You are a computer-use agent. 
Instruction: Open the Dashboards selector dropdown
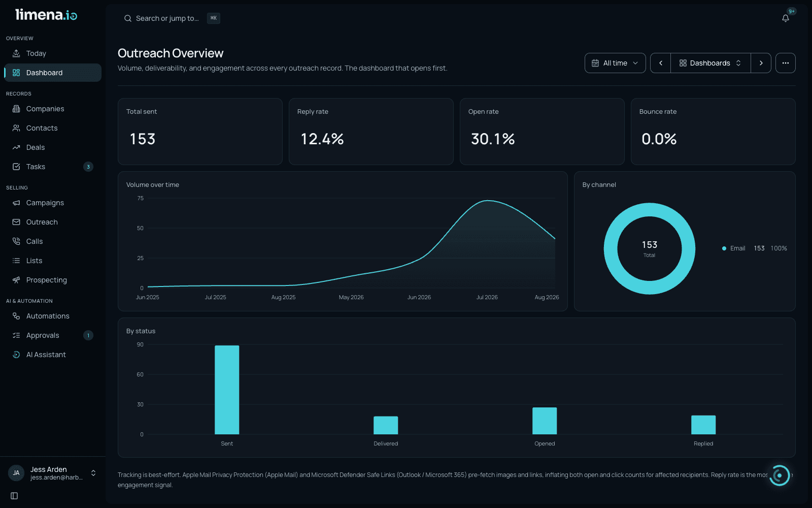tap(710, 63)
